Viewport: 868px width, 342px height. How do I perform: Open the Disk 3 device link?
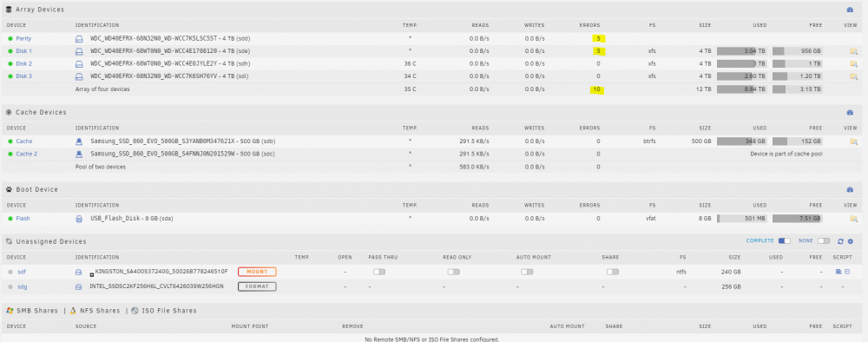23,76
